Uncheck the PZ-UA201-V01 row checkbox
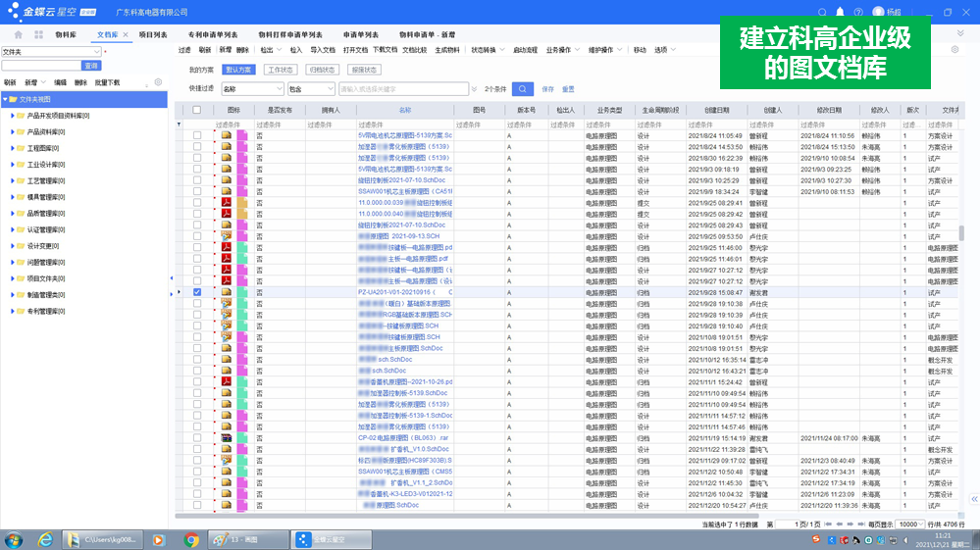This screenshot has height=550, width=980. pos(197,292)
